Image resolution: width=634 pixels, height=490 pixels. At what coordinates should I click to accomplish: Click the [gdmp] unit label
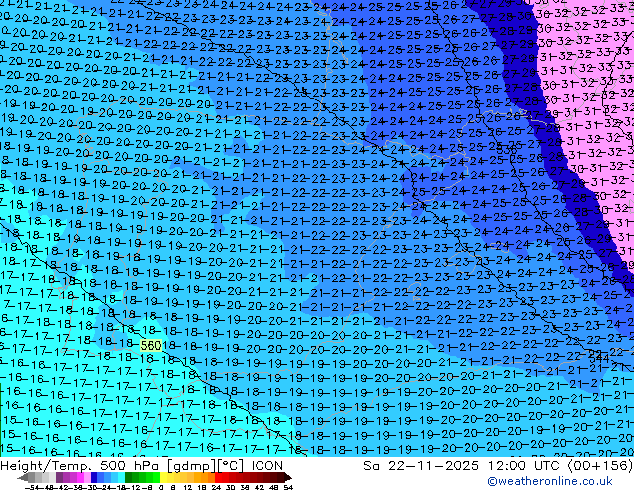pos(190,466)
